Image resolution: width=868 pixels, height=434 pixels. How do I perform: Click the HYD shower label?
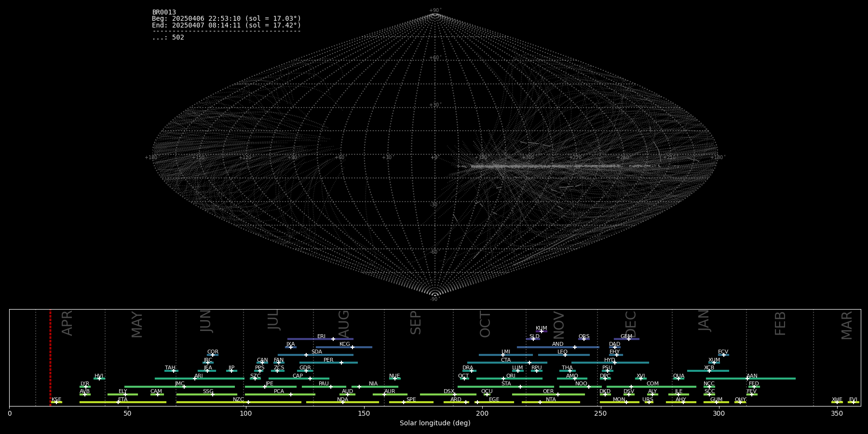coord(610,360)
